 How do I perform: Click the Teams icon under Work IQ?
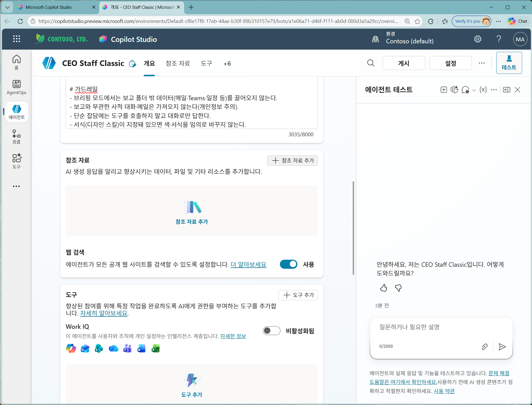click(x=127, y=348)
